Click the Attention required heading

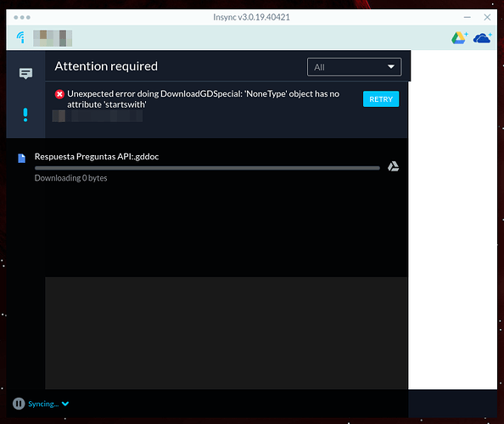click(106, 66)
